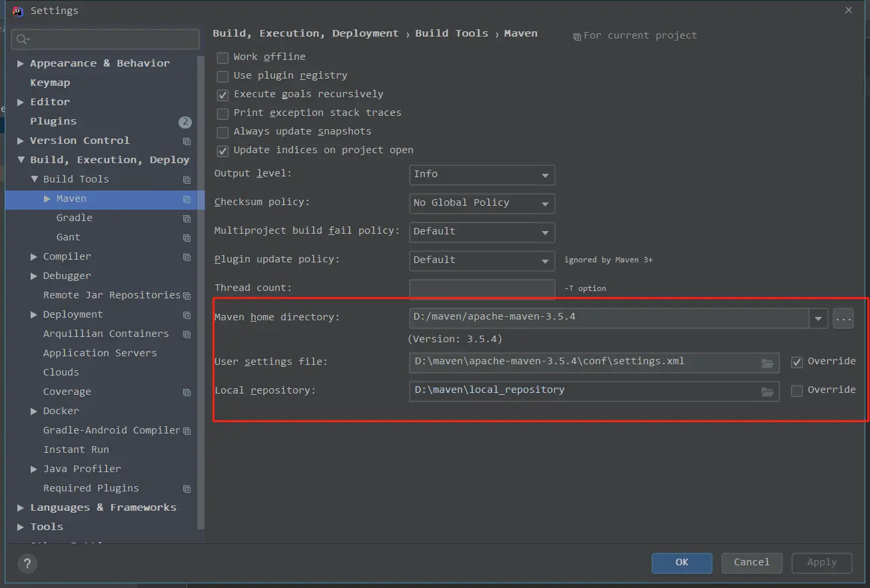The image size is (870, 588).
Task: Close the Settings dialog window
Action: click(x=848, y=11)
